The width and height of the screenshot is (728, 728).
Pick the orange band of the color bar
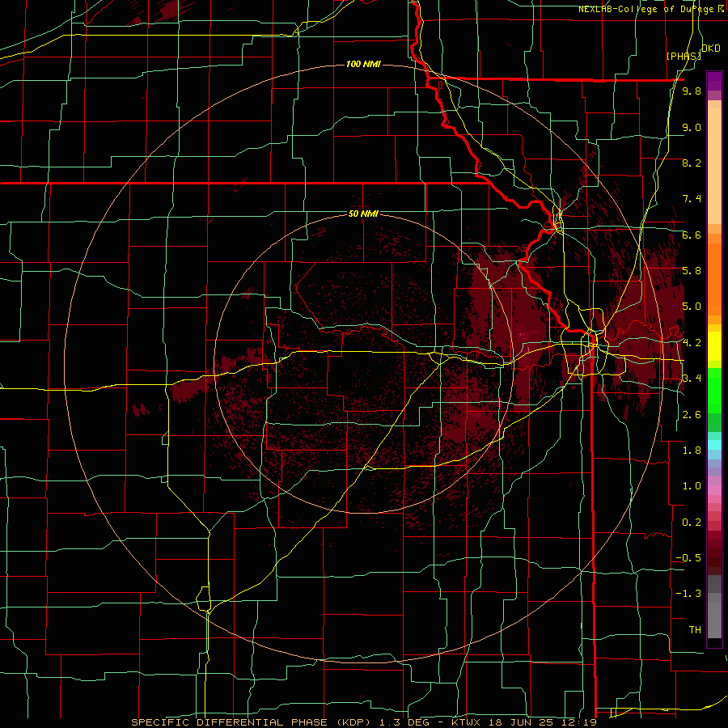coord(714,278)
